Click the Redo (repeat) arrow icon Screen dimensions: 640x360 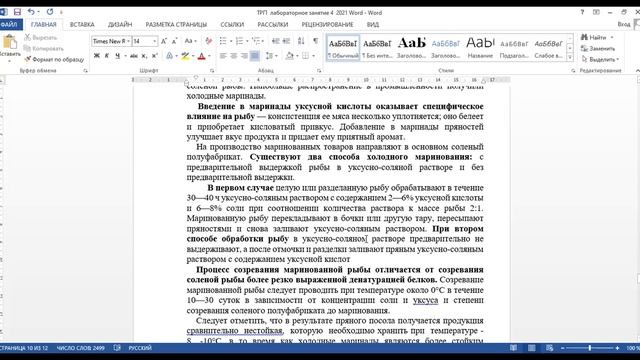click(50, 12)
